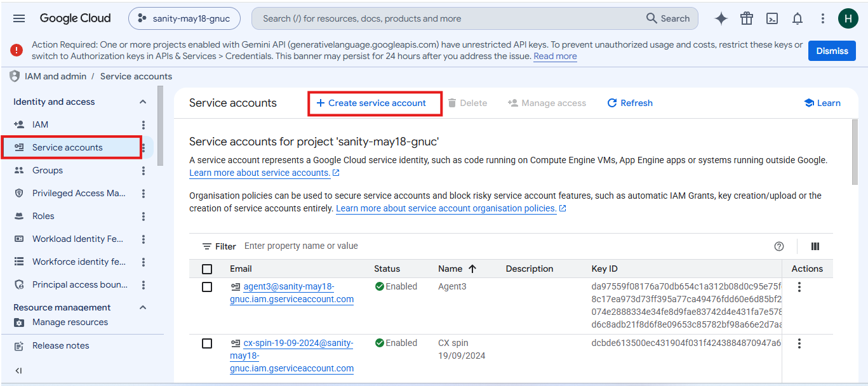The image size is (868, 386).
Task: Dismiss the action required banner
Action: [832, 51]
